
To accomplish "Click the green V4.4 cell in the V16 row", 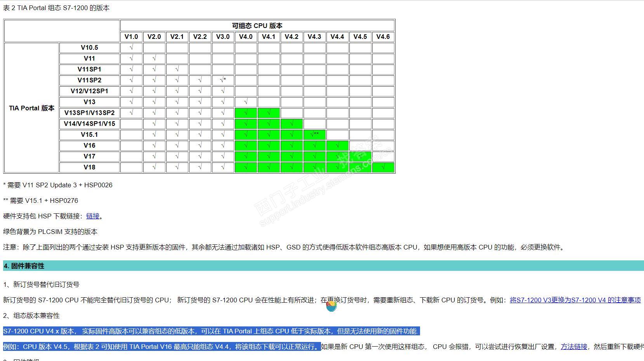I will [337, 146].
